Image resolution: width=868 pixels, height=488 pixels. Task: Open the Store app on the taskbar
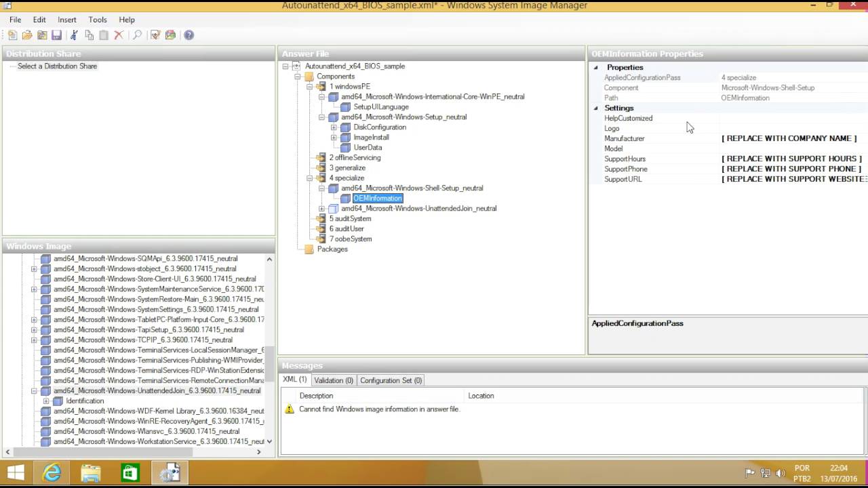pos(130,472)
